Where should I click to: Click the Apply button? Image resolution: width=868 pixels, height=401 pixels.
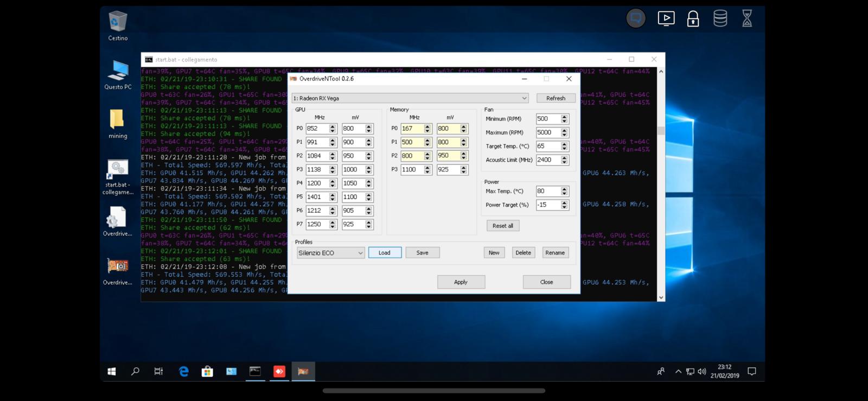coord(461,282)
